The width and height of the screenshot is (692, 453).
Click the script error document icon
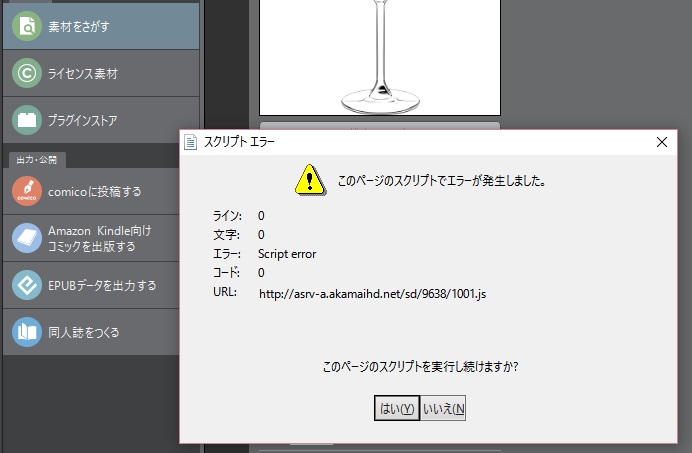190,142
